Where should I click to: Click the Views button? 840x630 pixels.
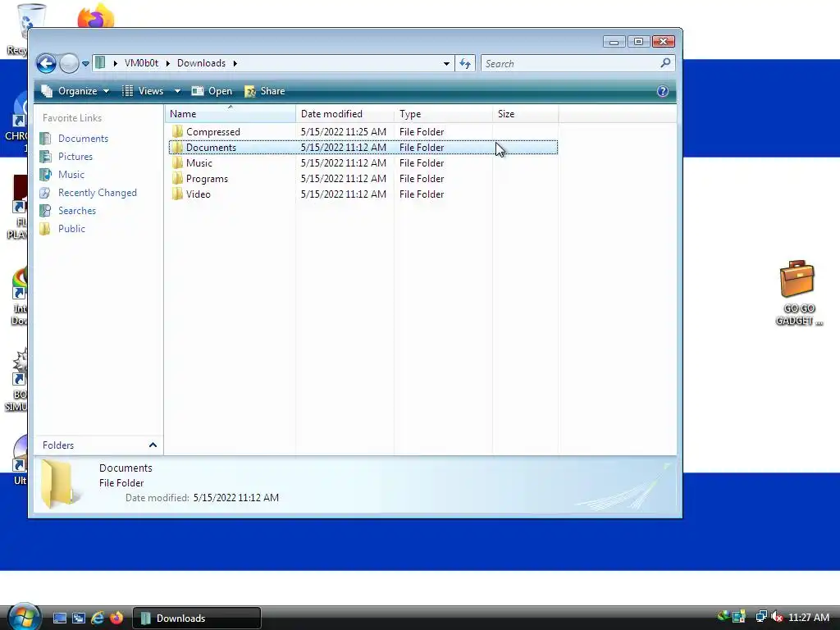coord(143,91)
